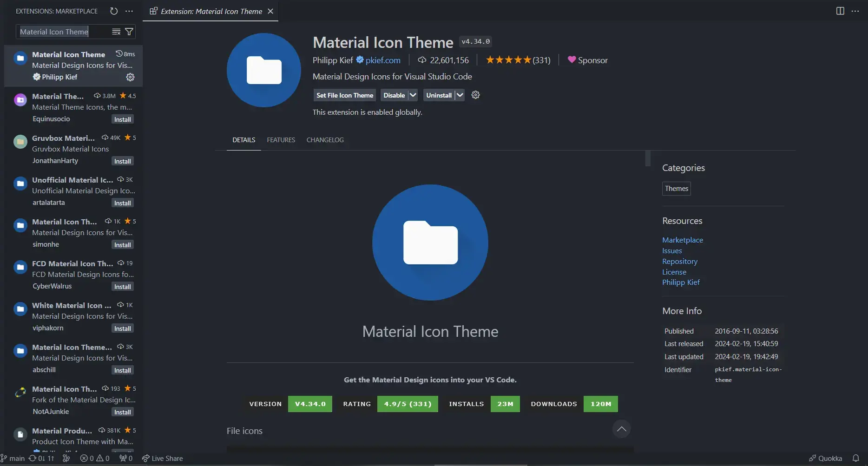Open the License resource link
The width and height of the screenshot is (868, 466).
[674, 272]
